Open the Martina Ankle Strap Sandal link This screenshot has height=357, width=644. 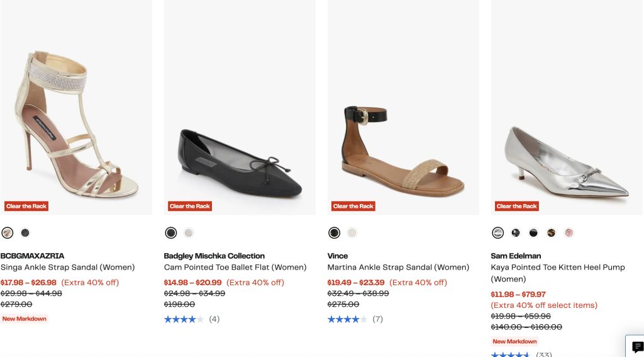398,268
